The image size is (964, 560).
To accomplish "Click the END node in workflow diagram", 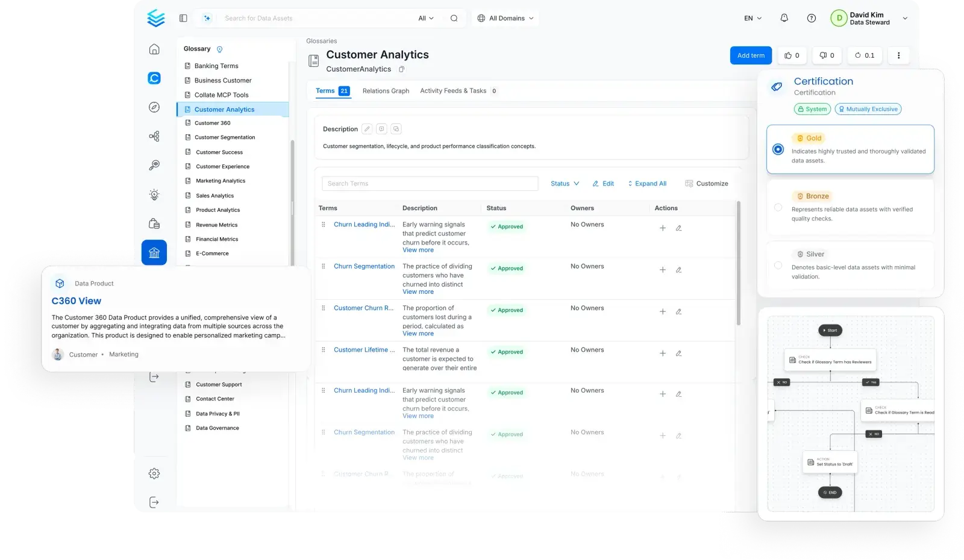I will [x=830, y=493].
